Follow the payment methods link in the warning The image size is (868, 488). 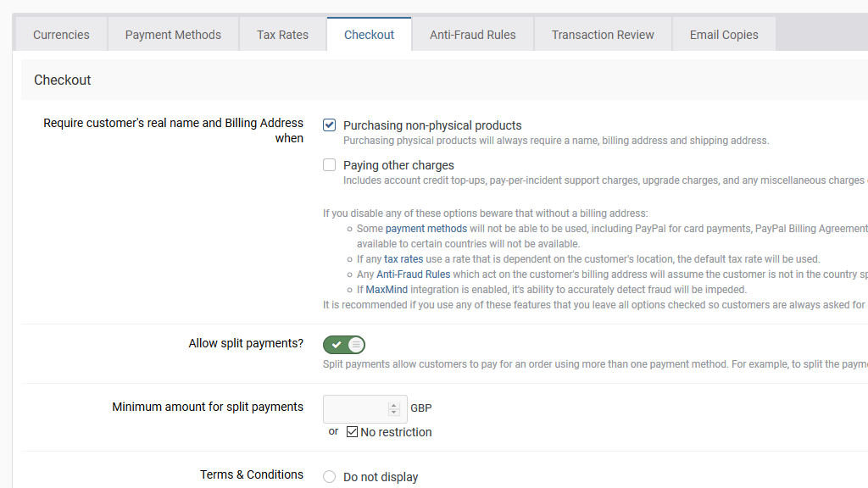[x=426, y=229]
